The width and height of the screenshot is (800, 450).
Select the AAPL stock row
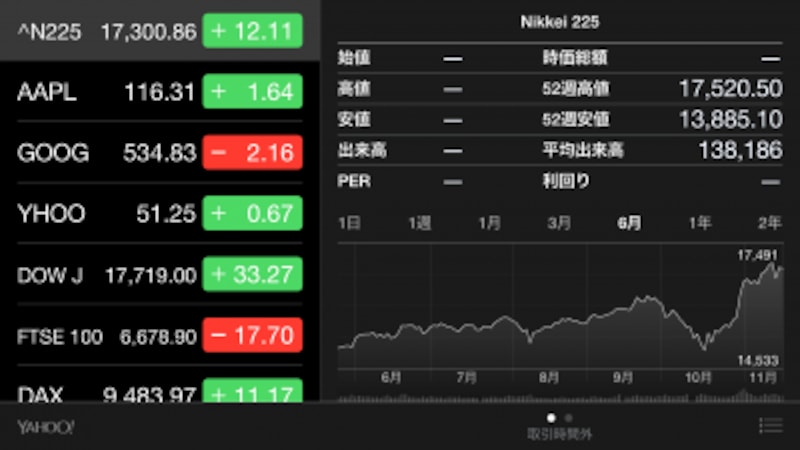[160, 92]
